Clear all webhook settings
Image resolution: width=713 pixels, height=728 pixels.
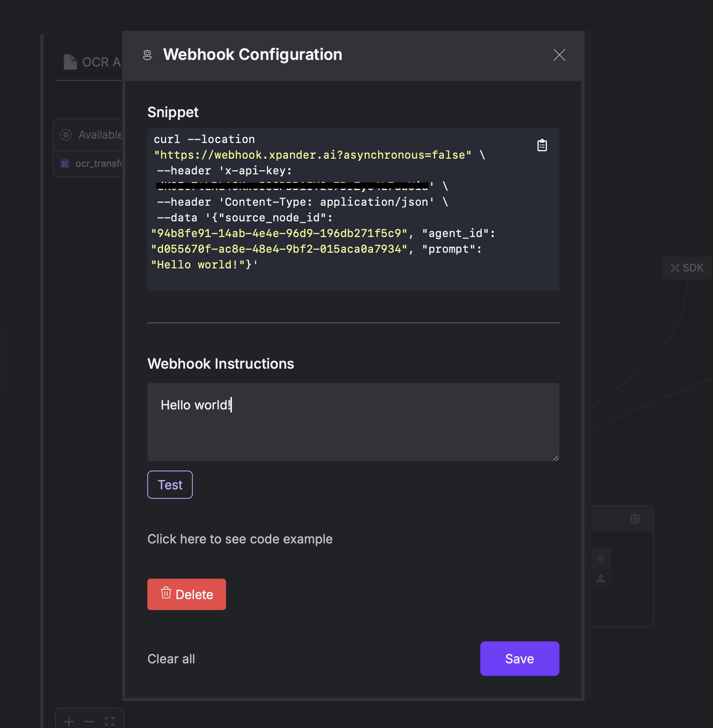coord(171,659)
